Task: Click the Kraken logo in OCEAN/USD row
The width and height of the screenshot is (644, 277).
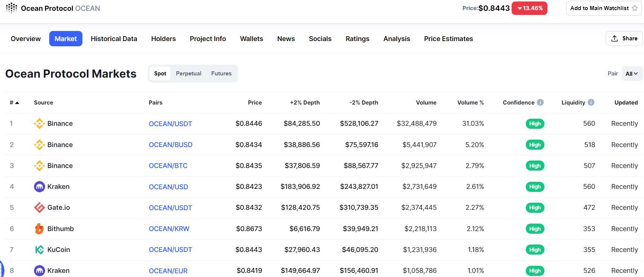Action: click(39, 187)
